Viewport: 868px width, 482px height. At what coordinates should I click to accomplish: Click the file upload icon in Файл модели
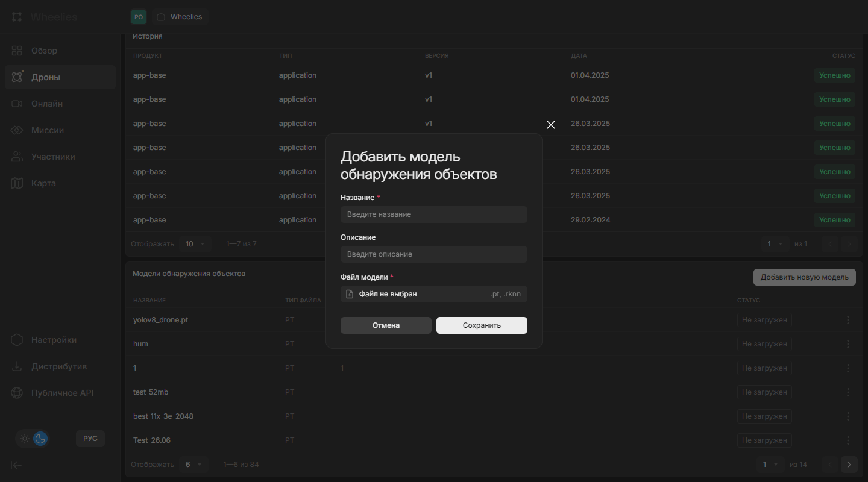coord(350,294)
